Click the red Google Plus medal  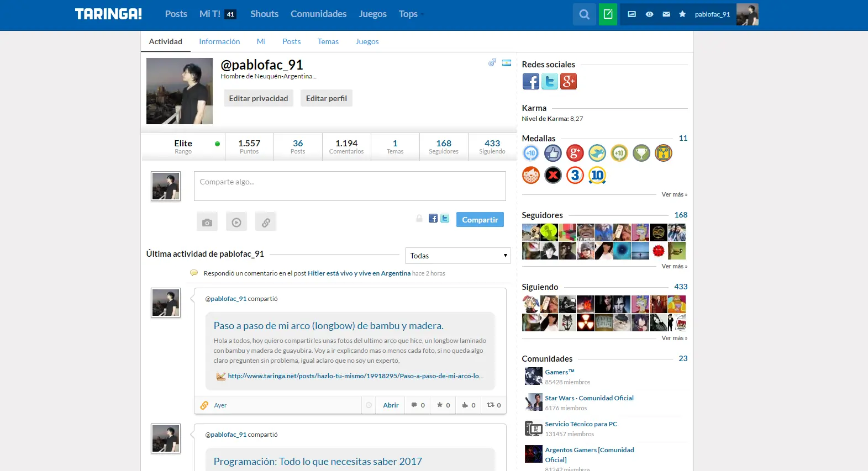tap(575, 153)
